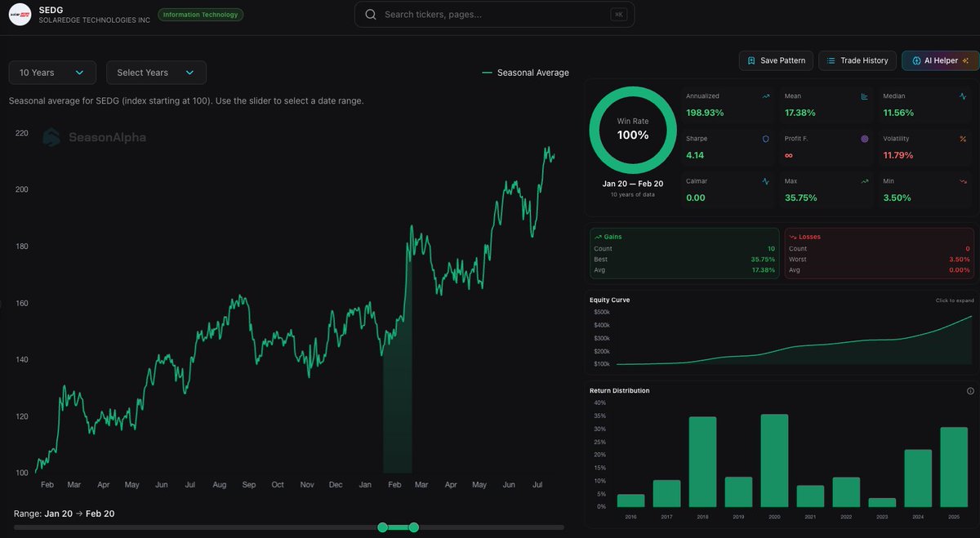
Task: Click the Jan 20 — Feb 20 date label
Action: (633, 184)
